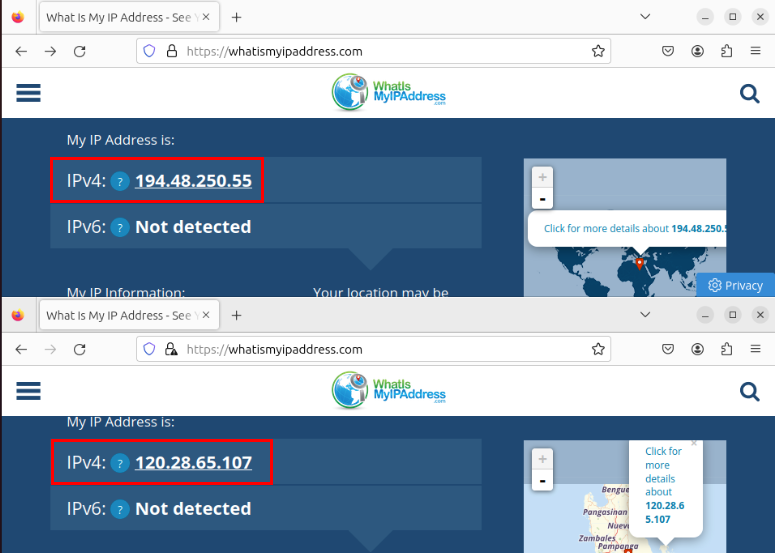
Task: Click IPv6 help question mark in bottom window
Action: [120, 509]
